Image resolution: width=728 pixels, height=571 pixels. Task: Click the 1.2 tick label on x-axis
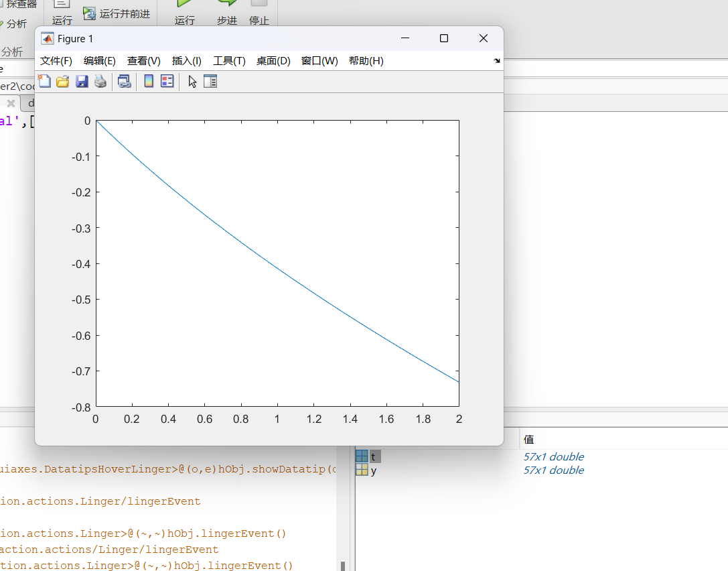tap(314, 419)
